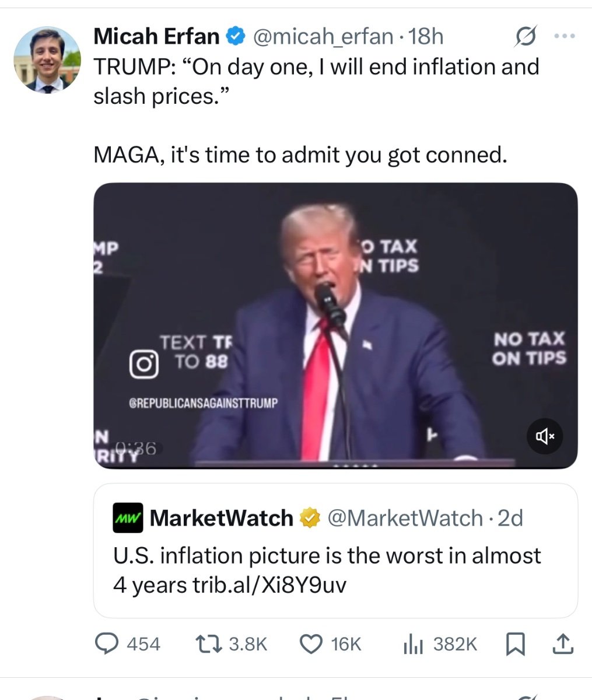Play the Trump speech video
The image size is (592, 700).
[335, 325]
